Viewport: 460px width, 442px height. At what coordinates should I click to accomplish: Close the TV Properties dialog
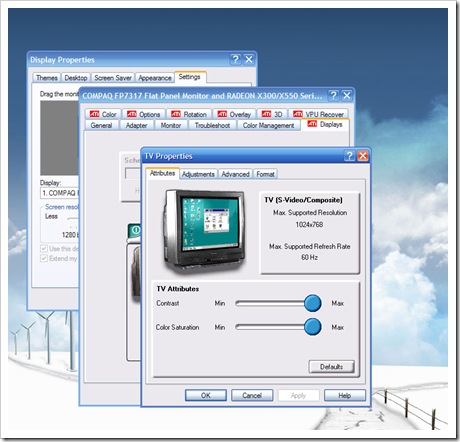click(363, 156)
